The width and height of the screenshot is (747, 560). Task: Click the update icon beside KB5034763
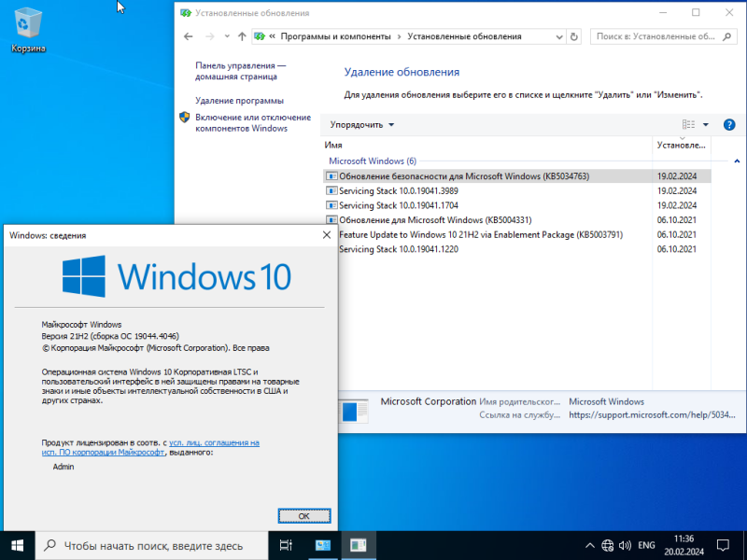pos(331,176)
